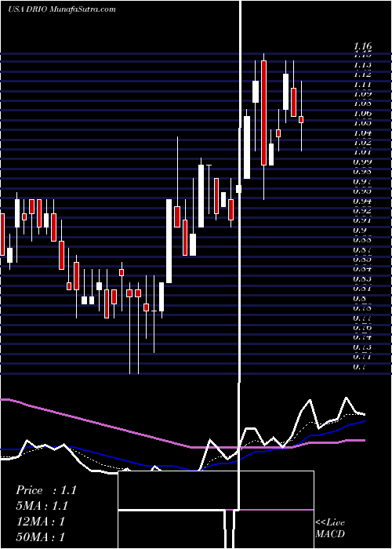Viewport: 392px width, 549px height.
Task: Click the 0.7 price axis label
Action: [x=361, y=366]
